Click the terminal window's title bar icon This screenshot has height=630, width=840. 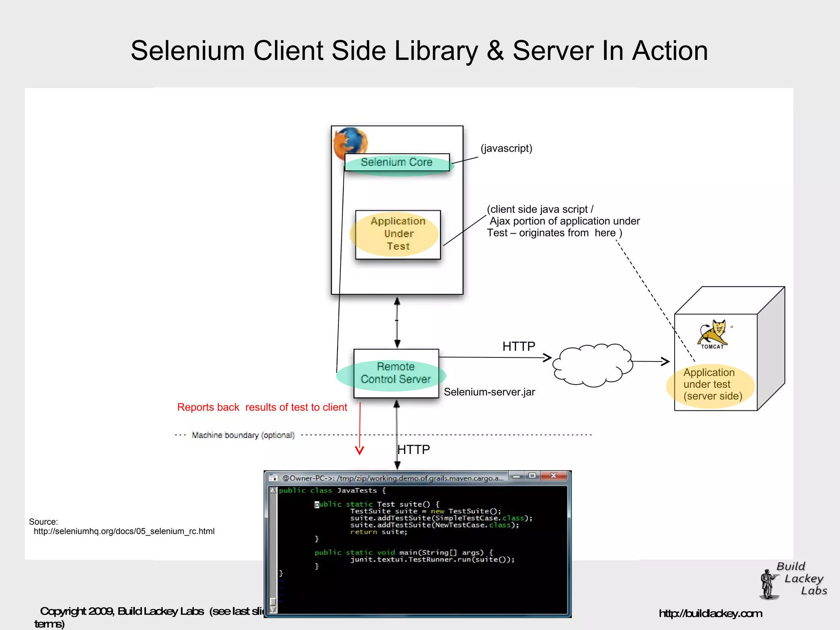(x=273, y=478)
